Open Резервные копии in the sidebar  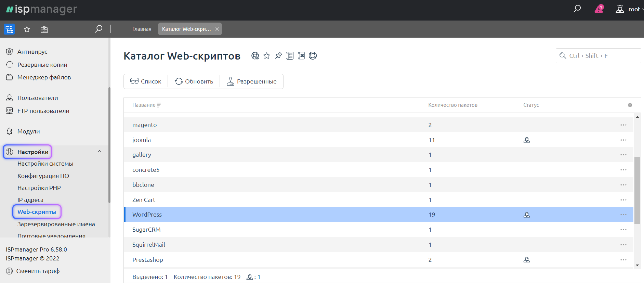(42, 65)
